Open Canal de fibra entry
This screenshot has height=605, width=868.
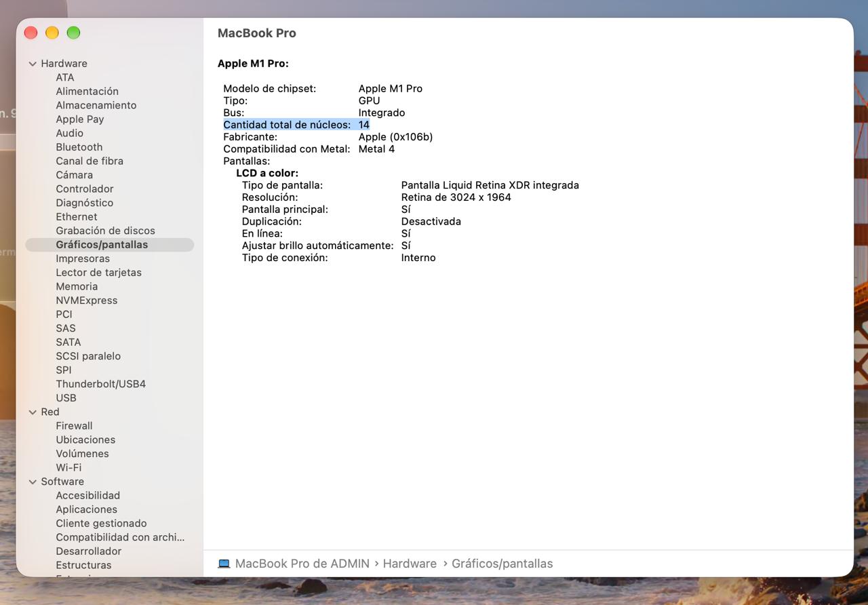pyautogui.click(x=90, y=161)
